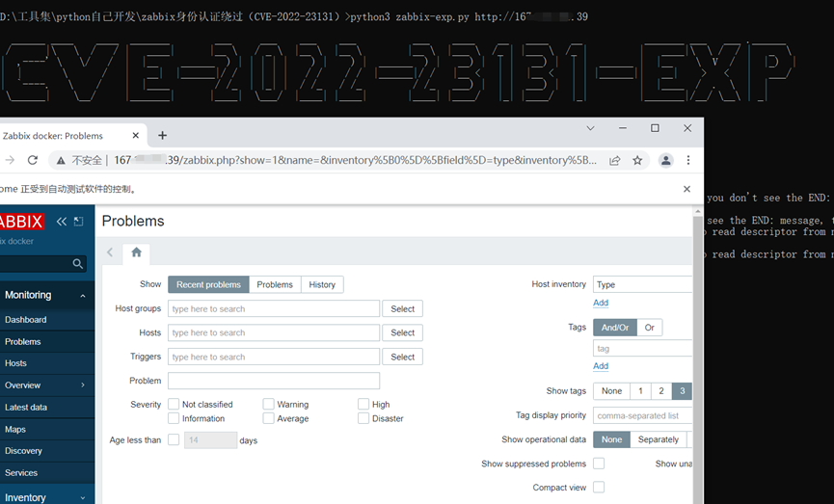834x504 pixels.
Task: Hide the sidebar using the hide-sidebar icon
Action: tap(79, 222)
